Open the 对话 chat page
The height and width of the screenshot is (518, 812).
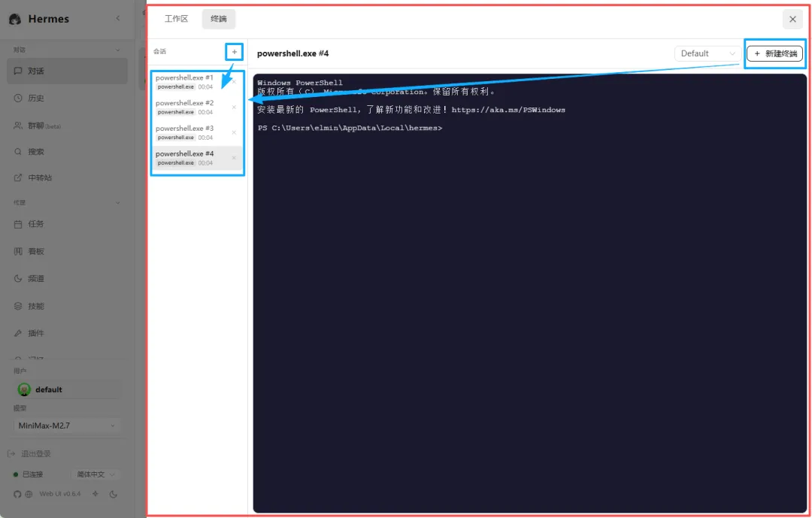point(68,71)
